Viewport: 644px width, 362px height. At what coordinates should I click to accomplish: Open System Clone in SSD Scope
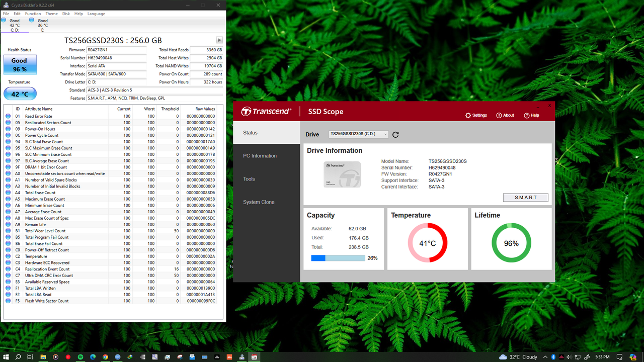point(267,202)
